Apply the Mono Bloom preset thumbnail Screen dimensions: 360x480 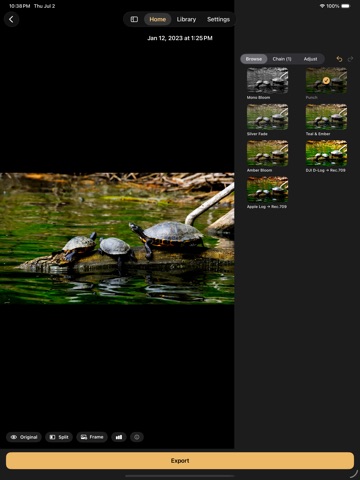coord(267,80)
